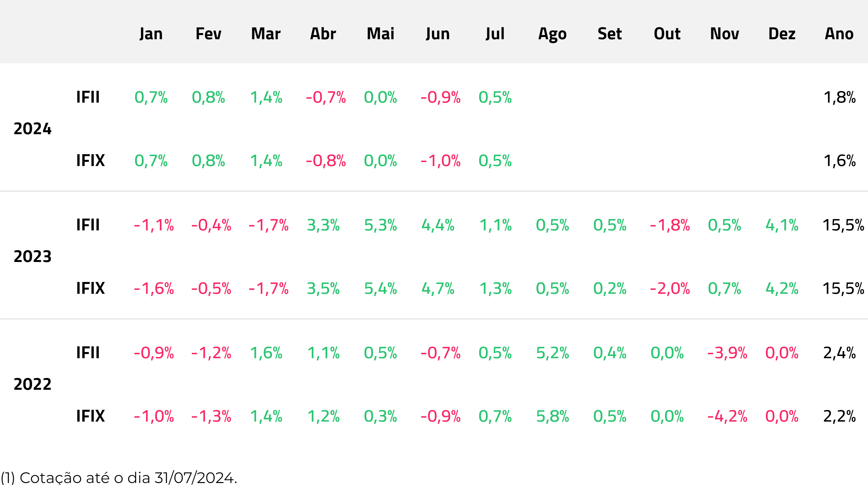
Task: Select 2024 IFIX annual value 1,6%
Action: [839, 161]
